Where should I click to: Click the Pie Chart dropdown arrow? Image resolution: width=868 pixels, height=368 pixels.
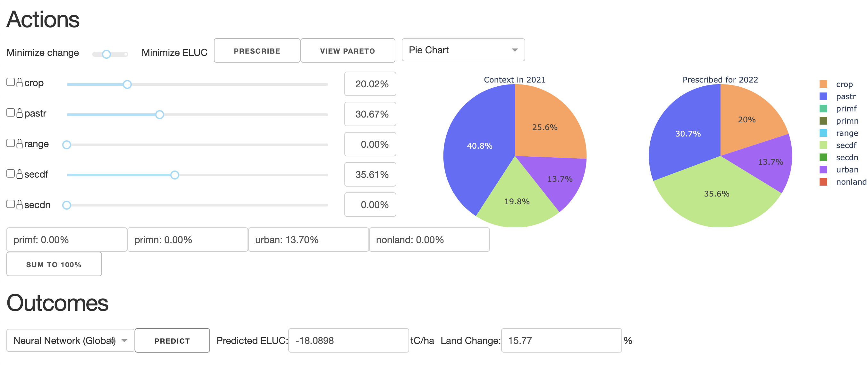point(515,50)
